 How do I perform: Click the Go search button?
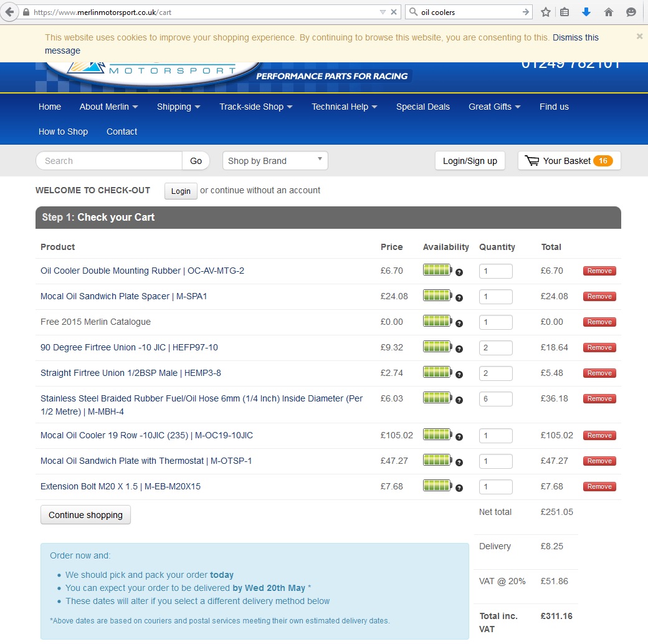196,161
